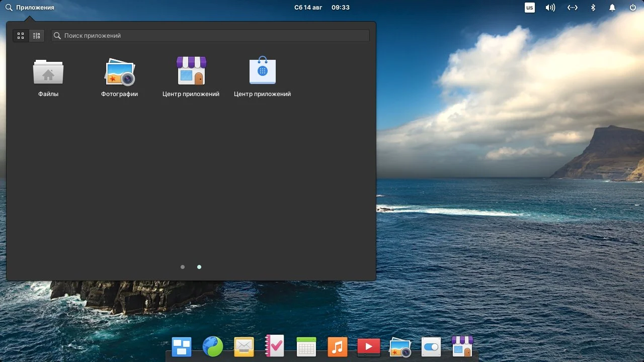
Task: Open the Videos player from the dock
Action: 368,346
